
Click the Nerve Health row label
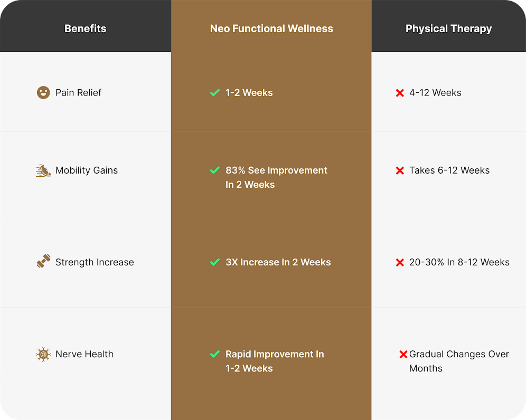[84, 354]
